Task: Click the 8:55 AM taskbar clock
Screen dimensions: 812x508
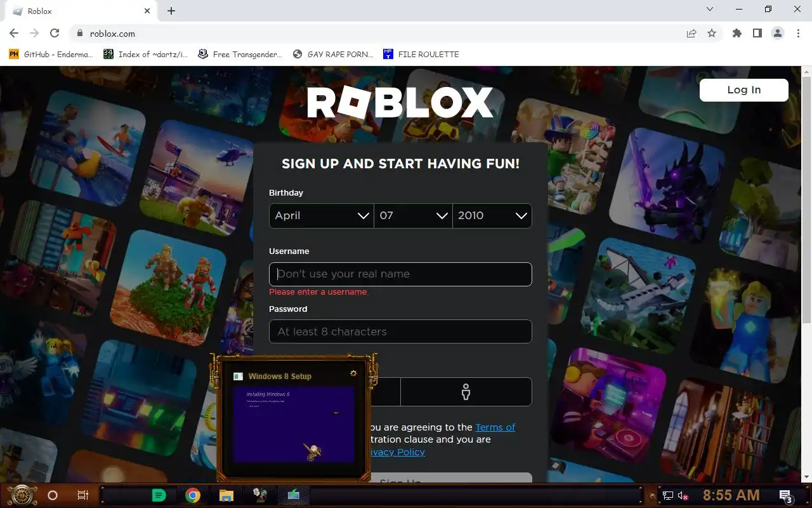Action: coord(731,495)
